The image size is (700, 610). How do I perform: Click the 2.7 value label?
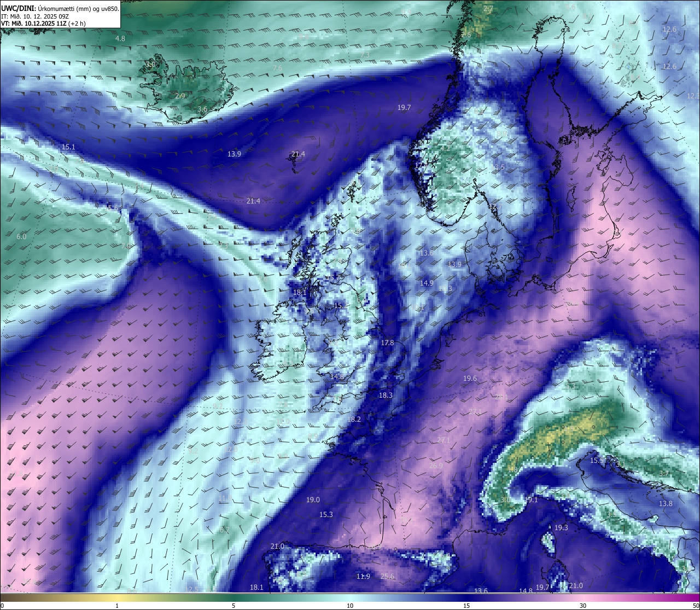click(488, 9)
